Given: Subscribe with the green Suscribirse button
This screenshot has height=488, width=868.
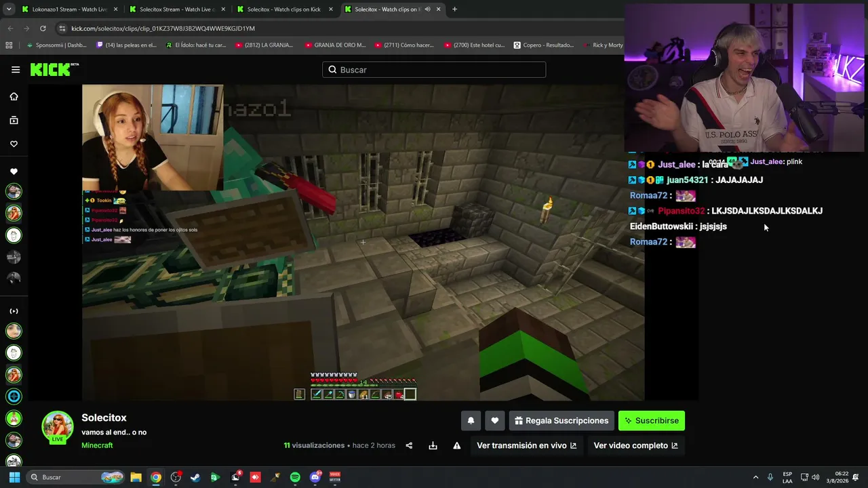Looking at the screenshot, I should [x=652, y=421].
